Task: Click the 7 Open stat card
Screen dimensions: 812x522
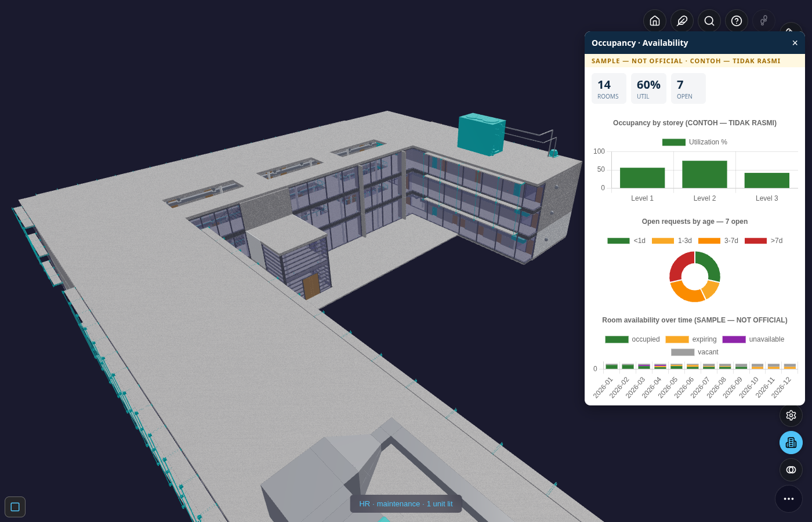Action: (x=688, y=89)
